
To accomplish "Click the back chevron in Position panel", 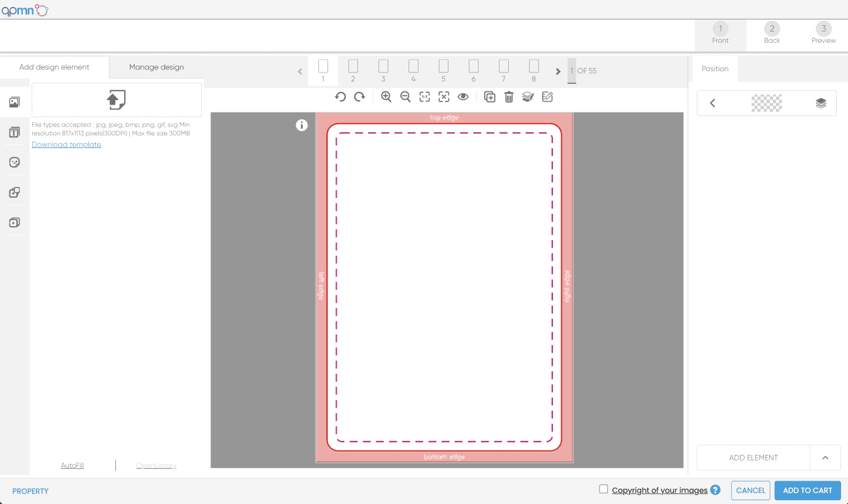I will 712,103.
